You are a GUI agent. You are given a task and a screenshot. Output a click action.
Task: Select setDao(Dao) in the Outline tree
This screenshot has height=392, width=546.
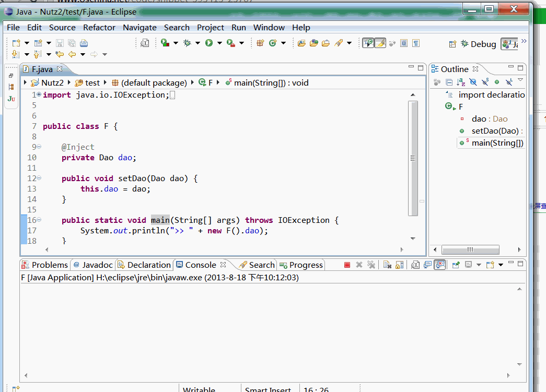[495, 131]
